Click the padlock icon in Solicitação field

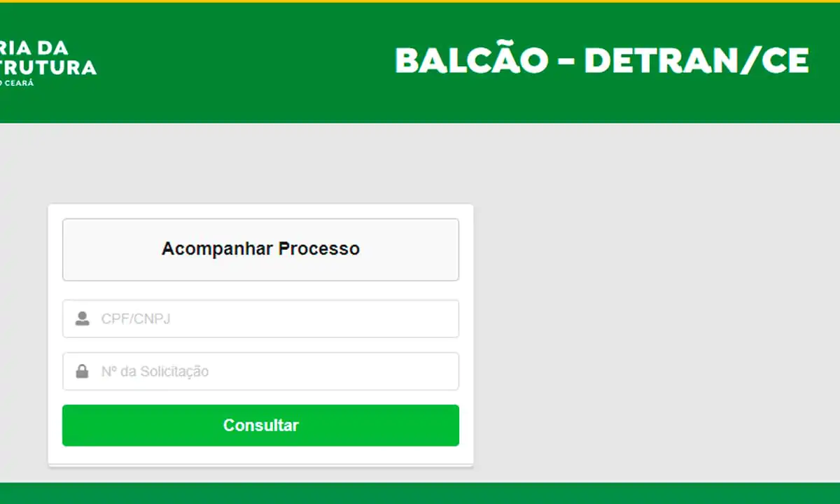[83, 371]
